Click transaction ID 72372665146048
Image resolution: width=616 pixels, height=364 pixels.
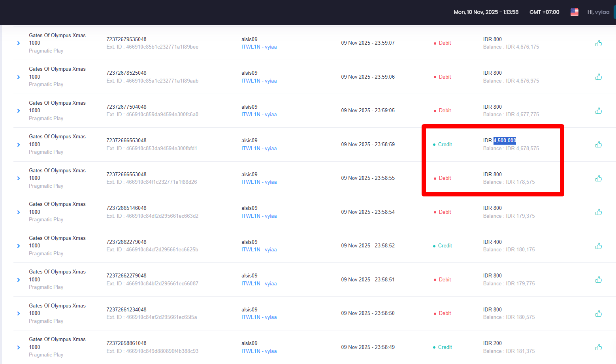click(x=126, y=208)
